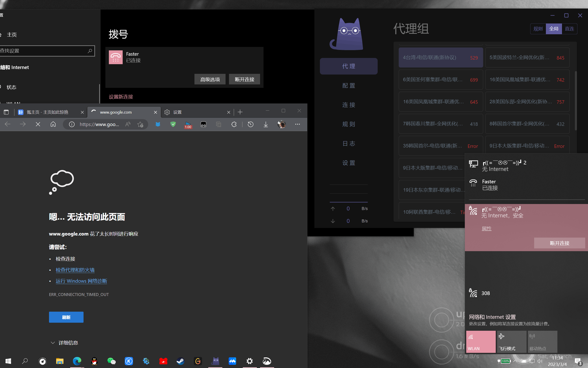
Task: Toggle airplane mode tile (飞行模式)
Action: 511,342
